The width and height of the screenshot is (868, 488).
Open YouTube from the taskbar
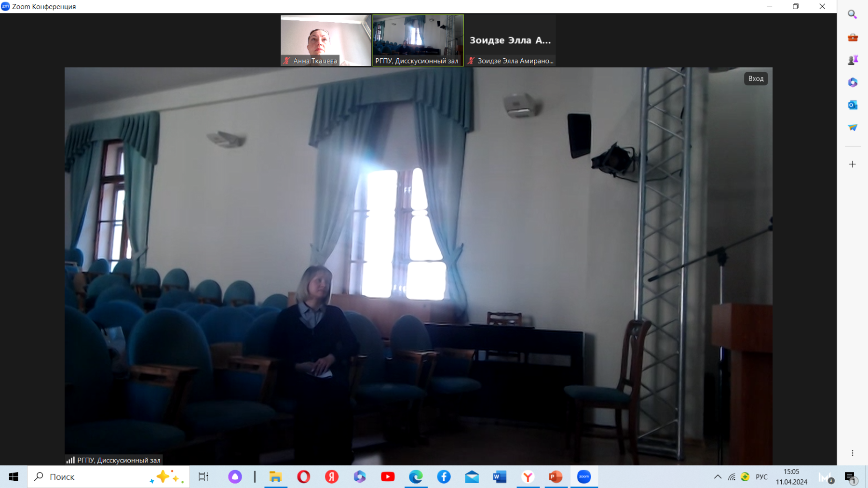click(388, 477)
